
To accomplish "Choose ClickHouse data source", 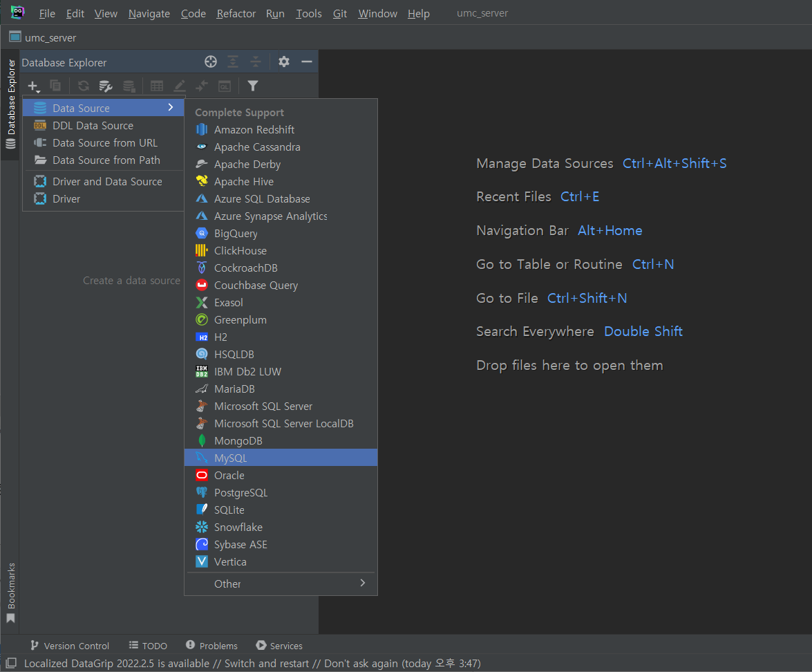I will 281,251.
